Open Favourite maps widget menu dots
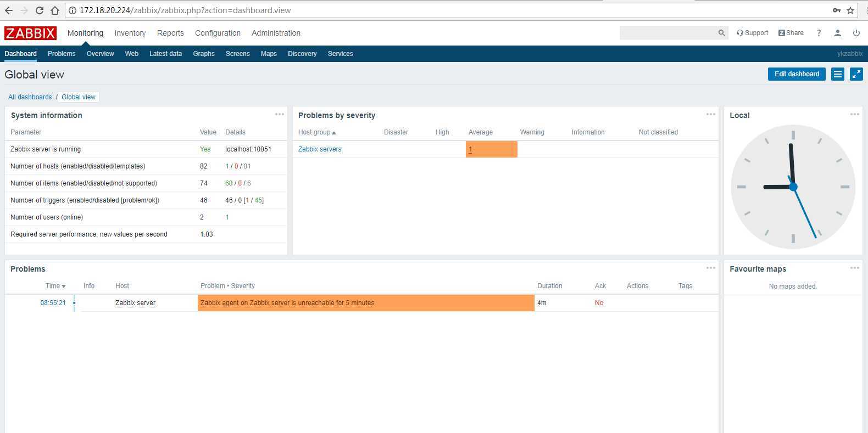 click(x=855, y=268)
